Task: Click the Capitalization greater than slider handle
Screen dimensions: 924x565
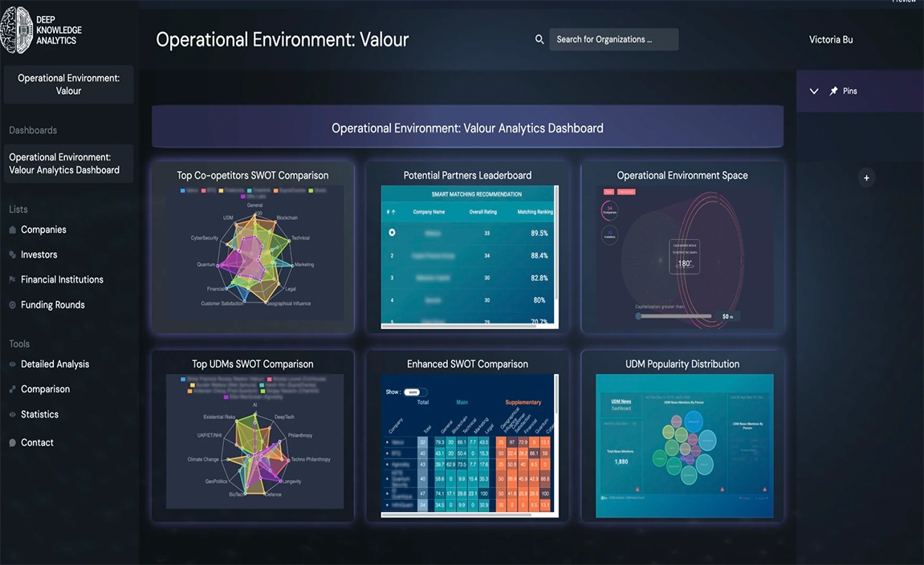Action: [639, 316]
